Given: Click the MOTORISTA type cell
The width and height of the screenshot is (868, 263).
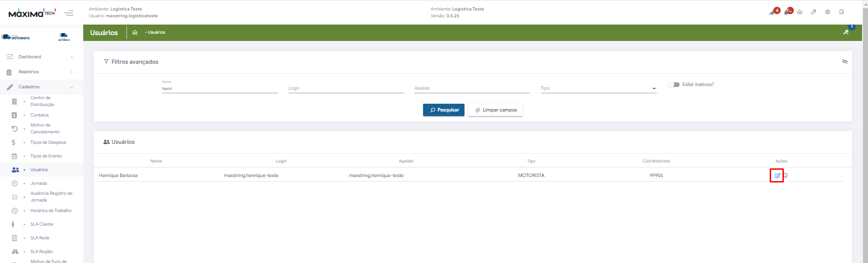Looking at the screenshot, I should [531, 175].
